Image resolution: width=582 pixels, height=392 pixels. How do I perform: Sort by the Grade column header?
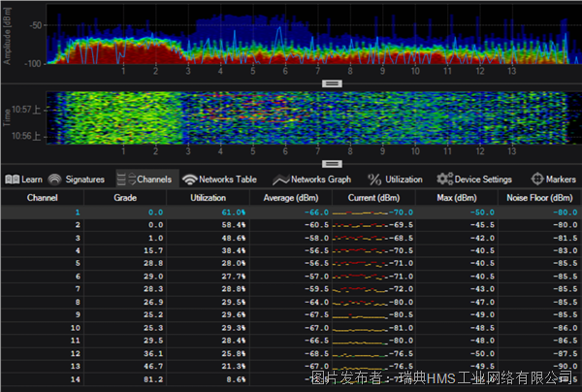coord(125,198)
